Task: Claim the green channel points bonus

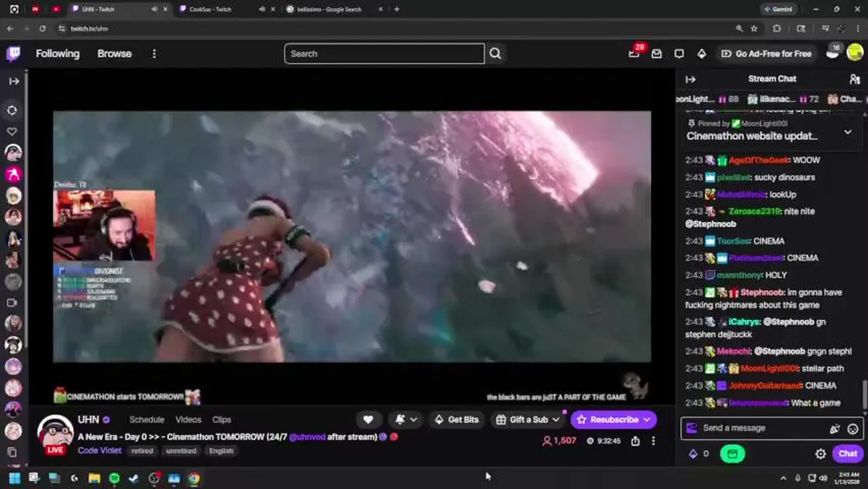Action: 732,454
